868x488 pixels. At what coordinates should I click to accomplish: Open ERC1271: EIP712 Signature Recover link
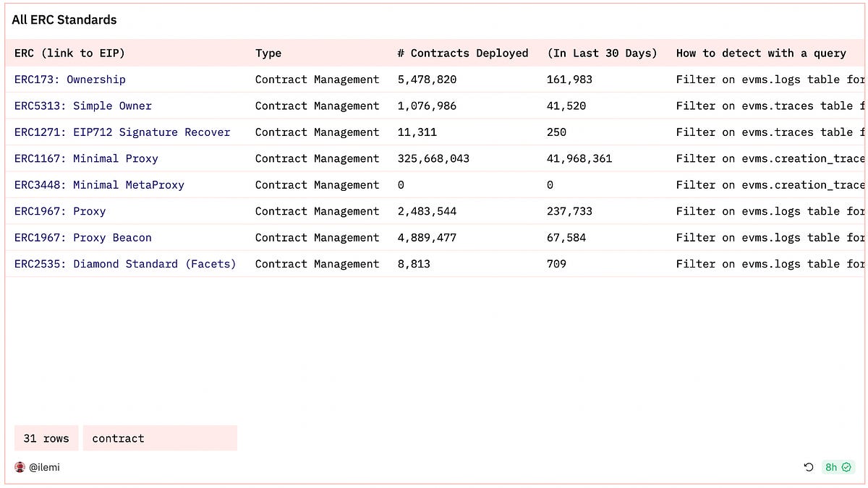(x=122, y=132)
